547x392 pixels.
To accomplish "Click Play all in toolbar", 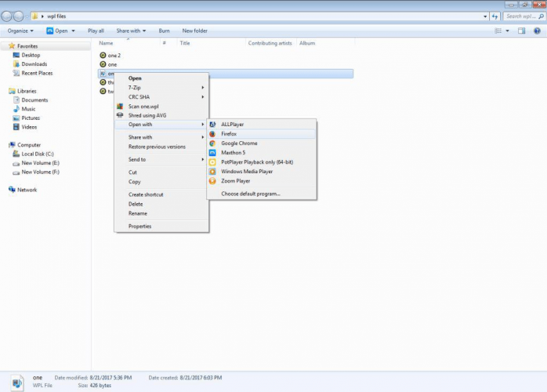I will 96,31.
